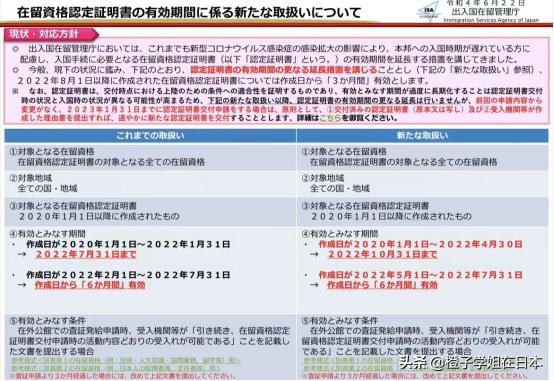Click ①対象となる在留資格 in 新たな取扱い column
This screenshot has width=554, height=381.
344,152
